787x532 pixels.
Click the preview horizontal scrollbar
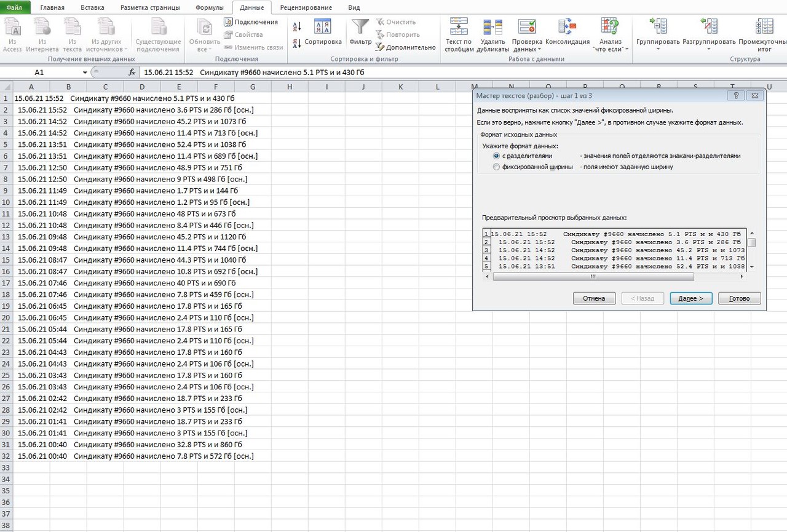point(615,277)
